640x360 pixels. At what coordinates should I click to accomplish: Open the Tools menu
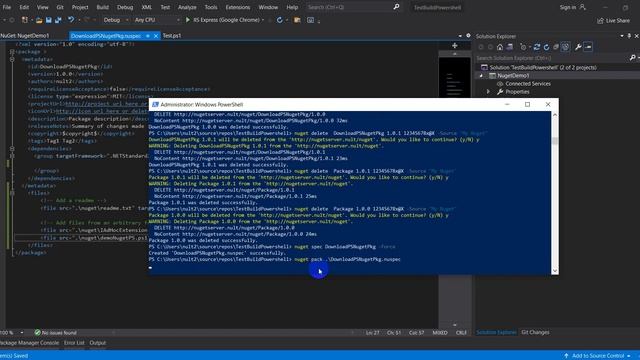point(211,7)
